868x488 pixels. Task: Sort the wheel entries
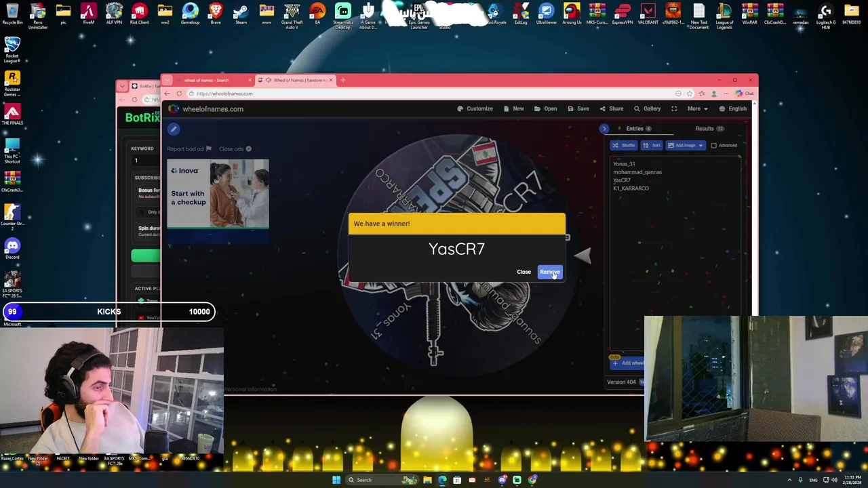(652, 145)
